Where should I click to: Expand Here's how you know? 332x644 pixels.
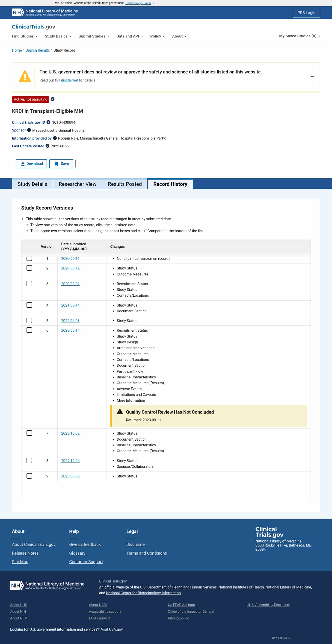pos(140,3)
